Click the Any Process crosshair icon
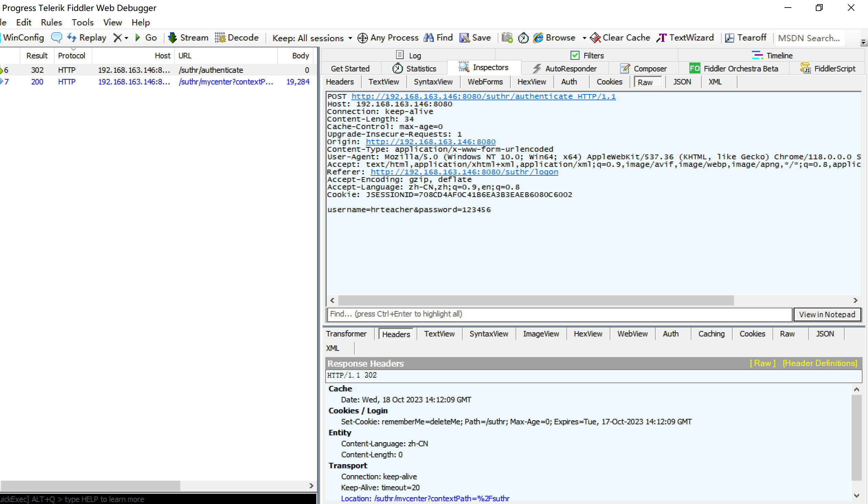868x504 pixels. (x=362, y=37)
